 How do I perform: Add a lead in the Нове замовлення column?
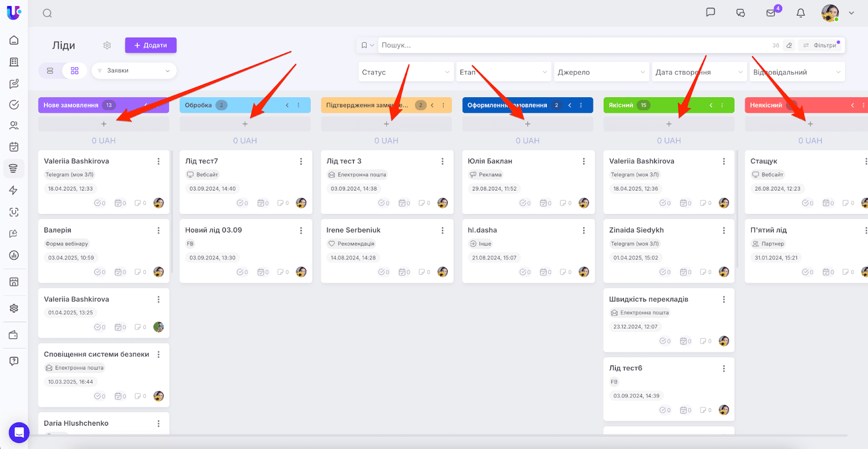[x=104, y=124]
